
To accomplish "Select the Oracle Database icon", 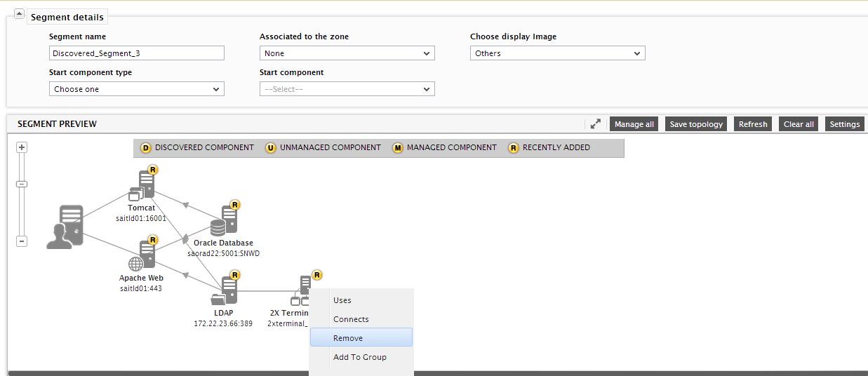I will pyautogui.click(x=224, y=222).
